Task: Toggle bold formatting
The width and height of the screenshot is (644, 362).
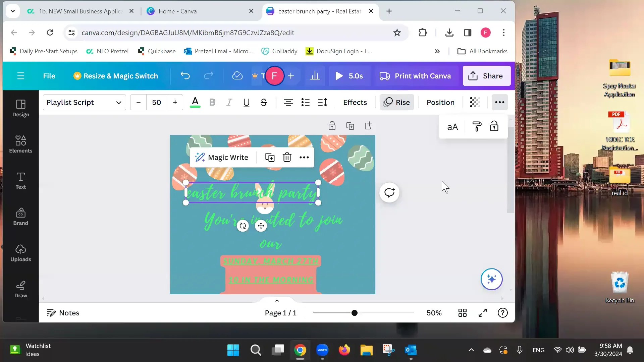Action: [212, 102]
